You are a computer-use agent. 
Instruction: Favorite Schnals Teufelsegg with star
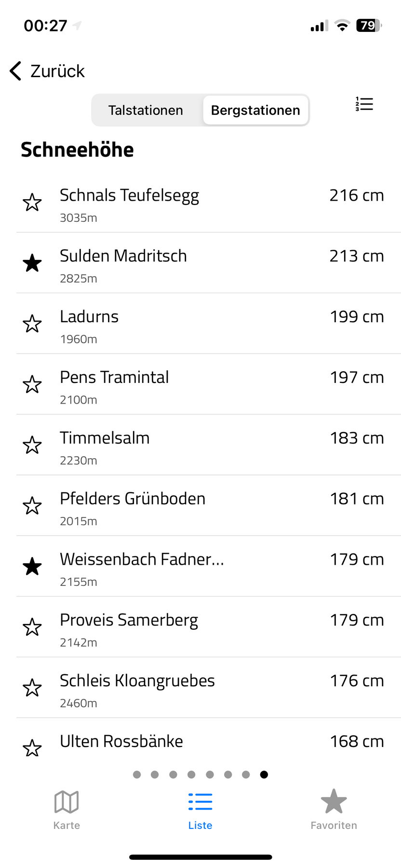click(32, 203)
